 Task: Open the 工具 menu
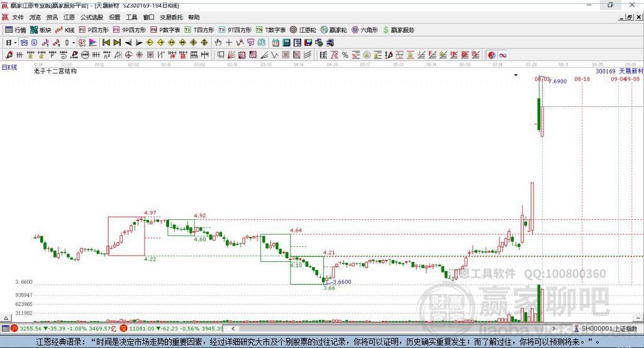pyautogui.click(x=131, y=17)
